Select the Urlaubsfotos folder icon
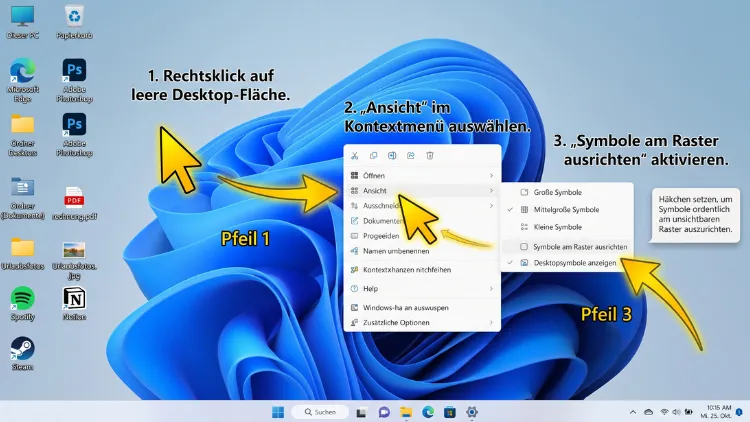This screenshot has width=750, height=422. [22, 247]
